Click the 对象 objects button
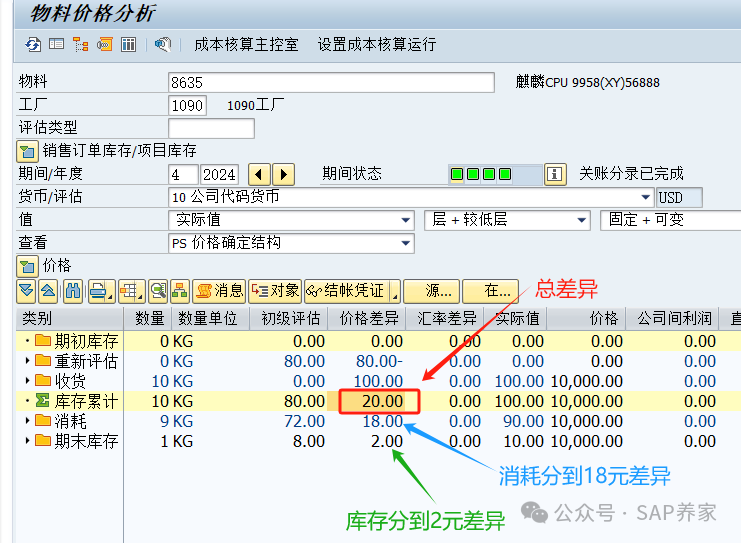741x543 pixels. click(275, 291)
